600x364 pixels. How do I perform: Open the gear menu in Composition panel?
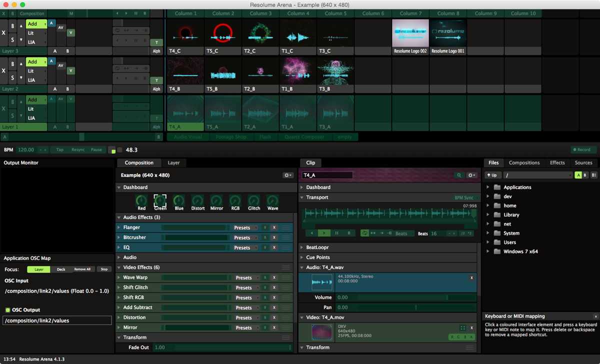click(287, 175)
